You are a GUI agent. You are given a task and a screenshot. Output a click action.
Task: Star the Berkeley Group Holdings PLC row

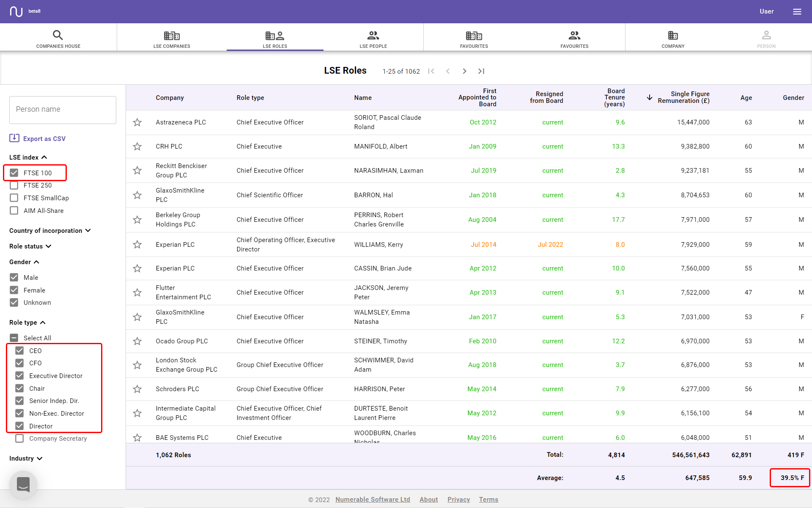pos(137,220)
